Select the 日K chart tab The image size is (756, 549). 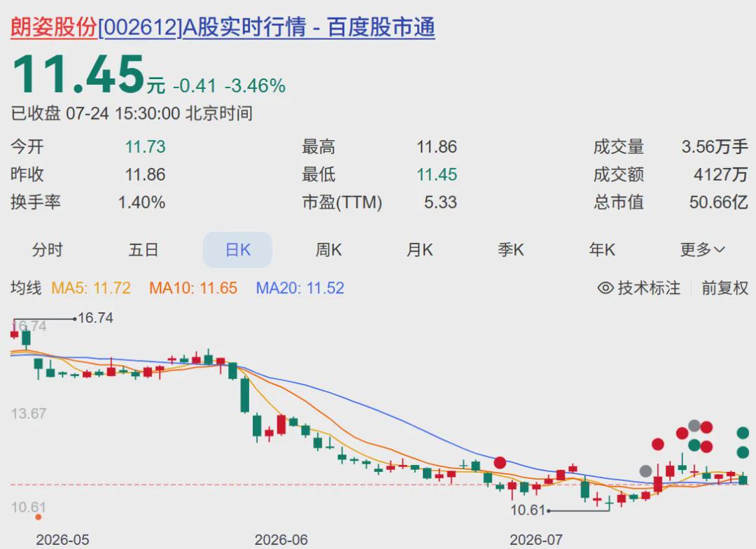(238, 250)
